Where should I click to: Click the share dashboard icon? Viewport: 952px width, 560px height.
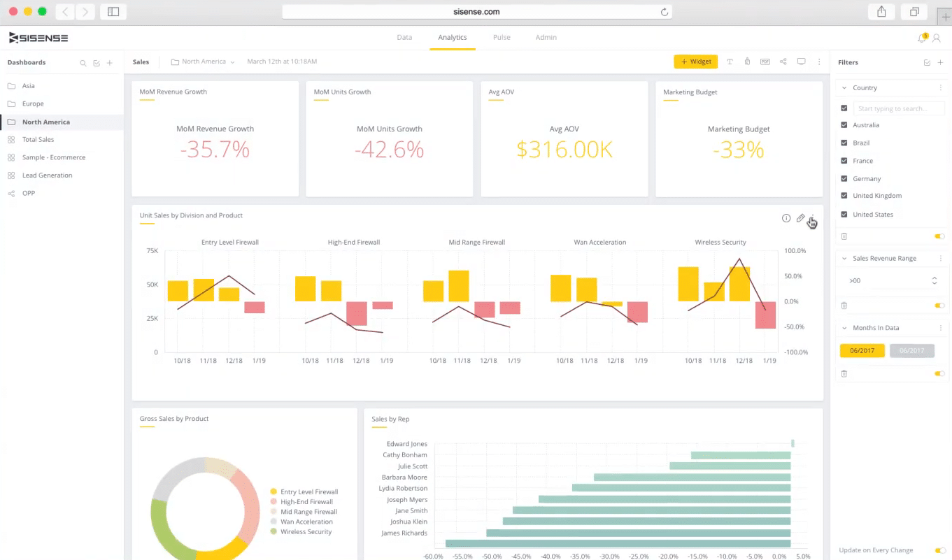(783, 62)
